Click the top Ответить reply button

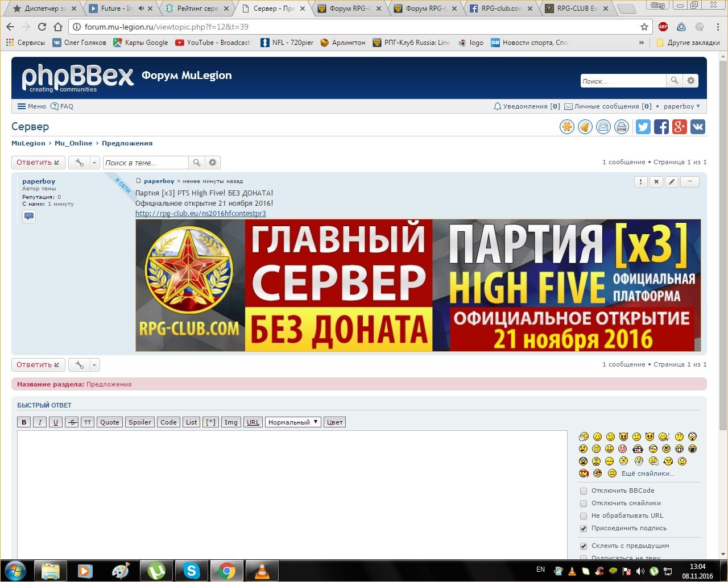[x=38, y=163]
